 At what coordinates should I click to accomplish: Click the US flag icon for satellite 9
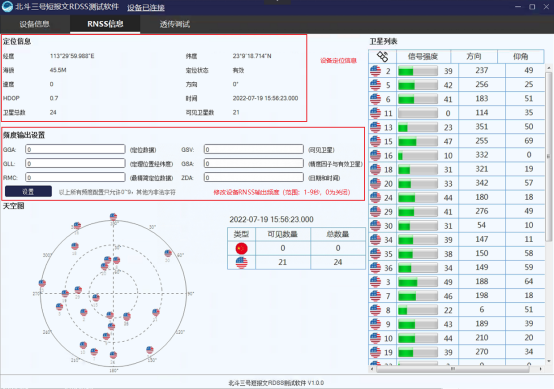click(375, 324)
